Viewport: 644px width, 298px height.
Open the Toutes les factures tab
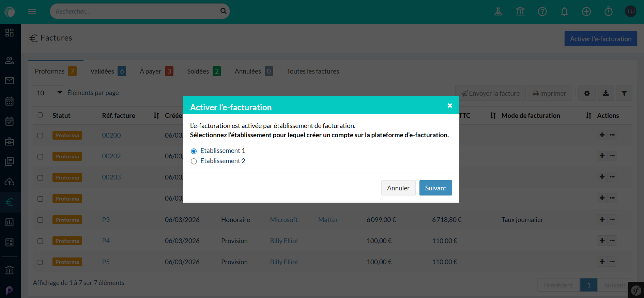pyautogui.click(x=313, y=71)
